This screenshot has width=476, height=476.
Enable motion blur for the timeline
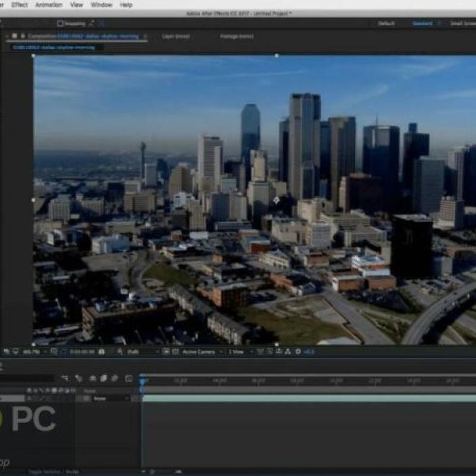[x=115, y=378]
